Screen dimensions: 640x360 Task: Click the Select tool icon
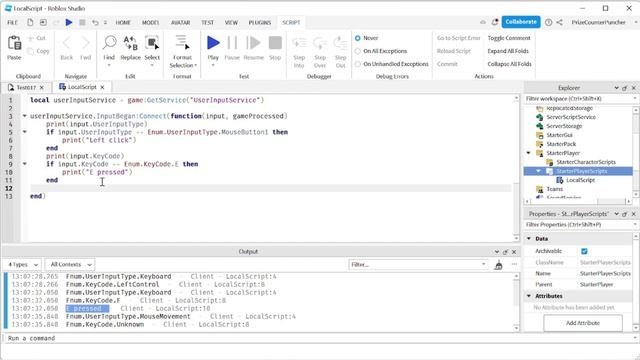point(152,42)
